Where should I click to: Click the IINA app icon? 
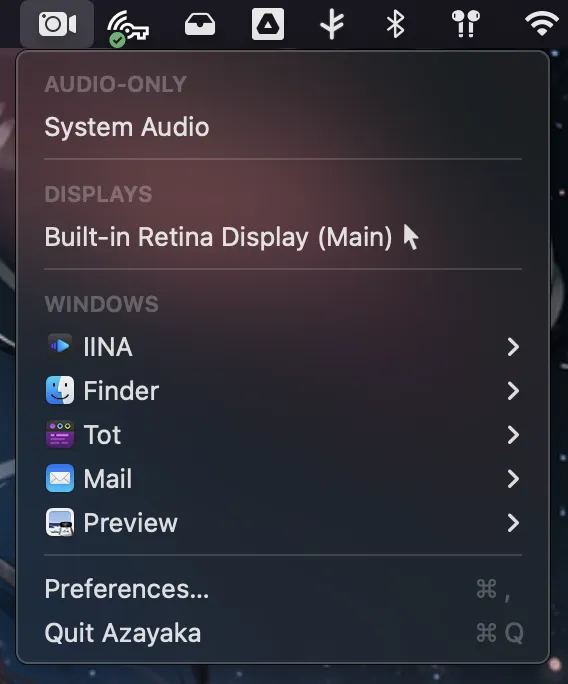(x=60, y=346)
